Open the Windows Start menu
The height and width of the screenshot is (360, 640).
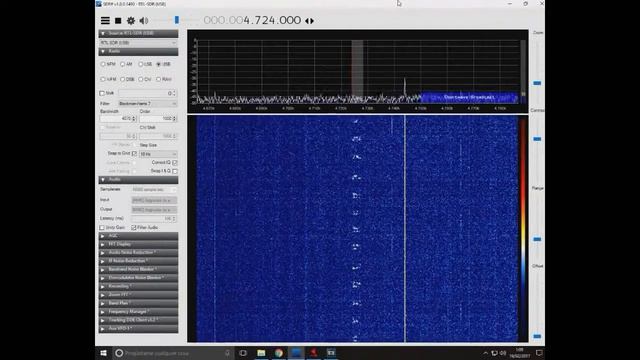104,353
